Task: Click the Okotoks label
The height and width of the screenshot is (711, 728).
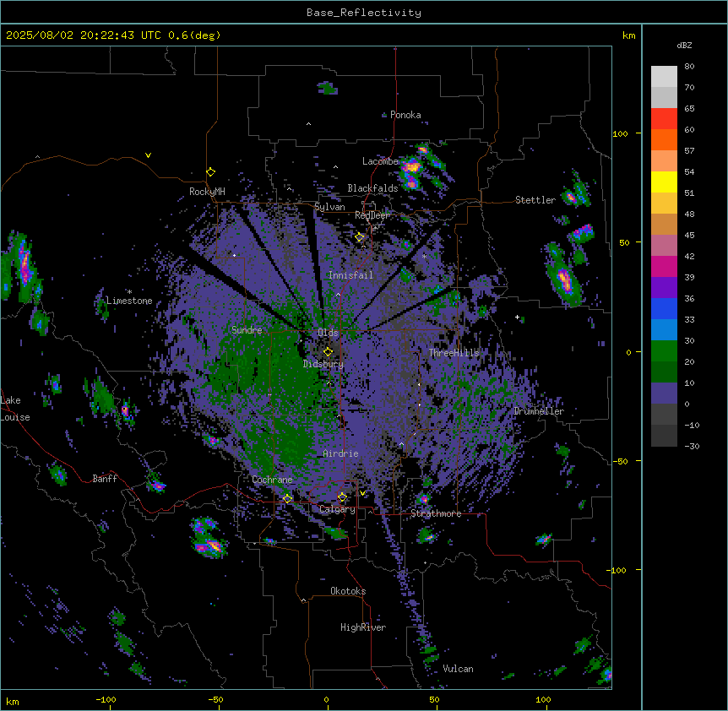Action: [x=348, y=591]
